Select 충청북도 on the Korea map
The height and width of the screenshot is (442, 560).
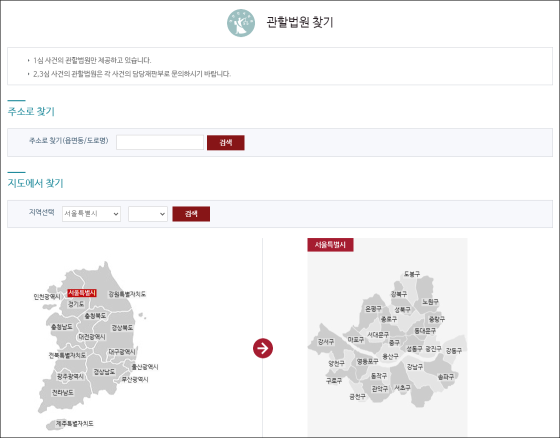tap(95, 316)
